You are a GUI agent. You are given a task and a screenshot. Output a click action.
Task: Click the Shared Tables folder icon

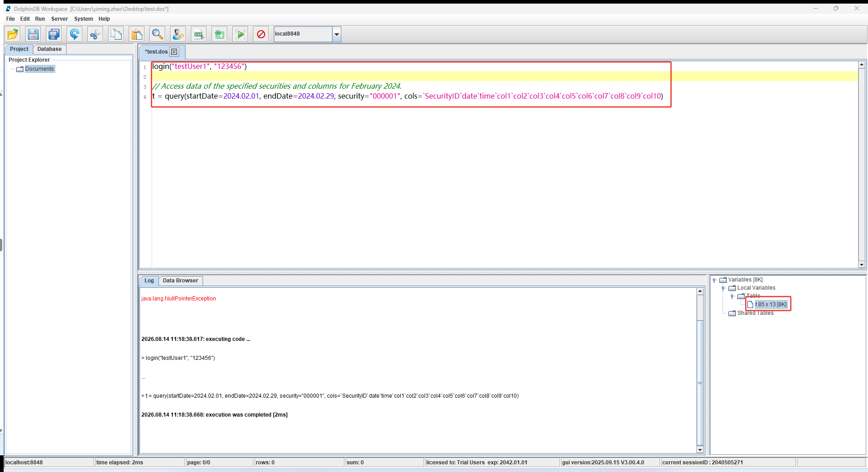[x=732, y=313]
